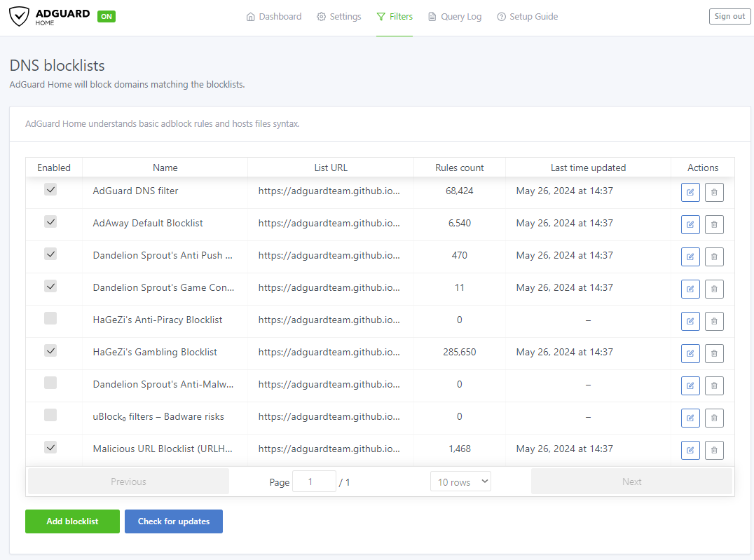
Task: Sort by Enabled column header
Action: (x=54, y=168)
